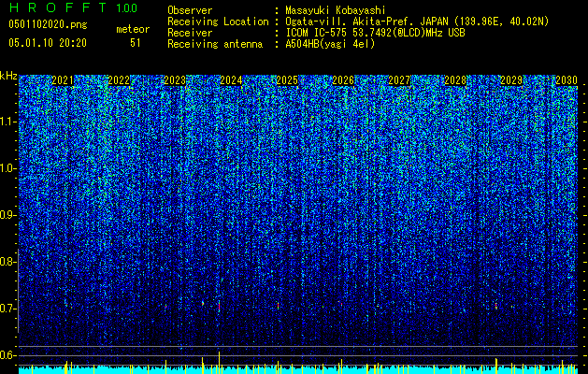Click the Observer field label
This screenshot has width=588, height=374.
point(190,10)
